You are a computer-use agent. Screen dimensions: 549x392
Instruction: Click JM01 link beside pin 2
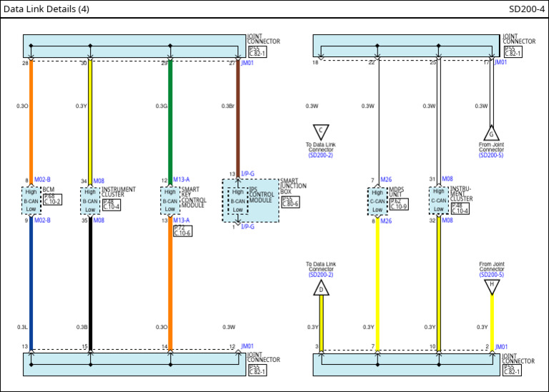click(x=501, y=347)
